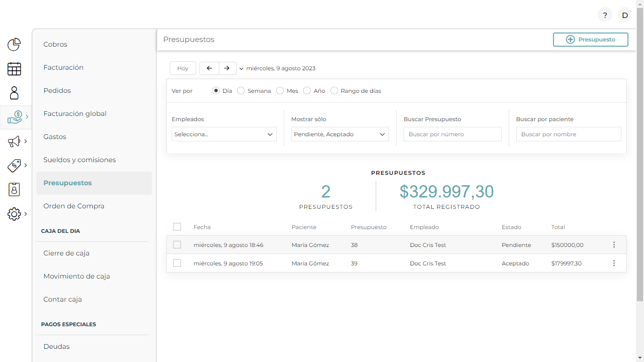Click the date text miércoles, 9 agosto 2023
The height and width of the screenshot is (362, 644).
pyautogui.click(x=281, y=68)
